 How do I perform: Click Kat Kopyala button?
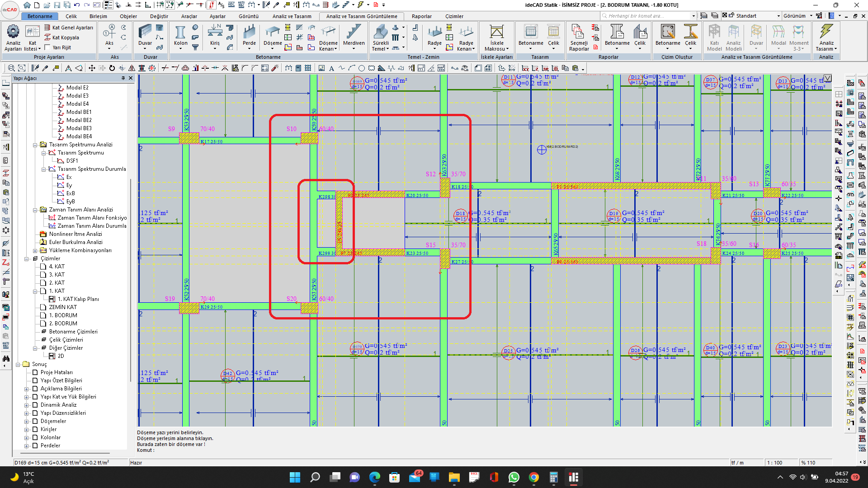(61, 38)
